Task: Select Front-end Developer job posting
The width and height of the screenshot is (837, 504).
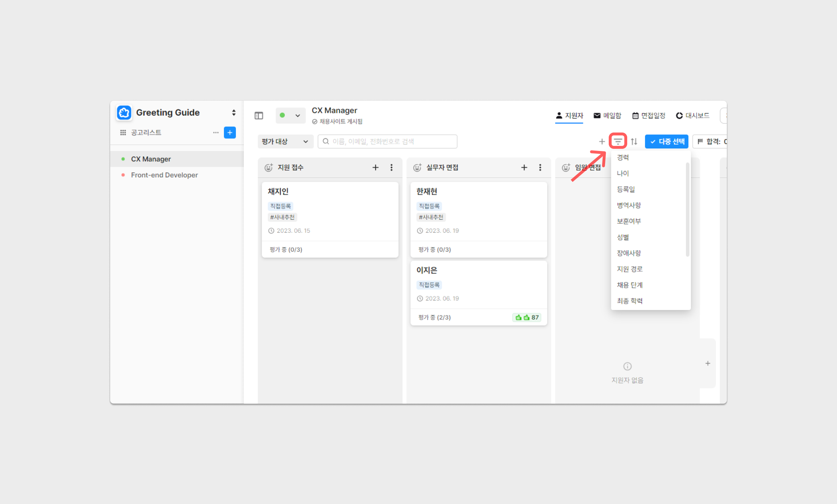Action: (x=164, y=175)
